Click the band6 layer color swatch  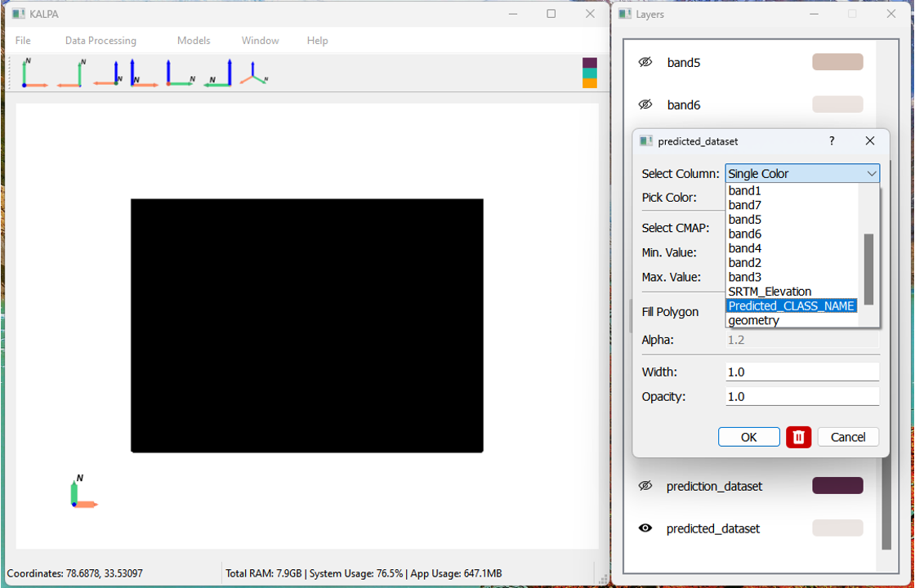pyautogui.click(x=837, y=105)
